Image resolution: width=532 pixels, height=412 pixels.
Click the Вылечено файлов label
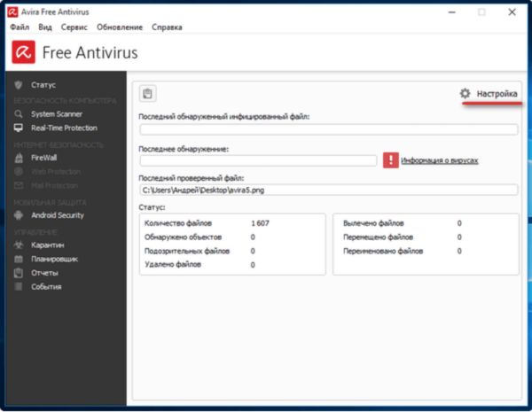(x=373, y=223)
